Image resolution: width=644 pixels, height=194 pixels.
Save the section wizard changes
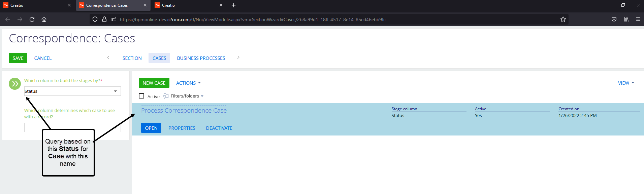[18, 58]
